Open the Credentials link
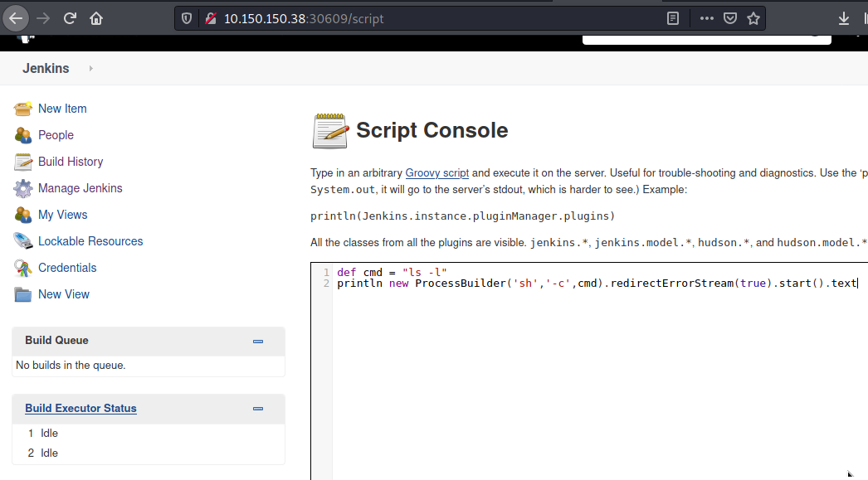Image resolution: width=868 pixels, height=480 pixels. point(67,268)
